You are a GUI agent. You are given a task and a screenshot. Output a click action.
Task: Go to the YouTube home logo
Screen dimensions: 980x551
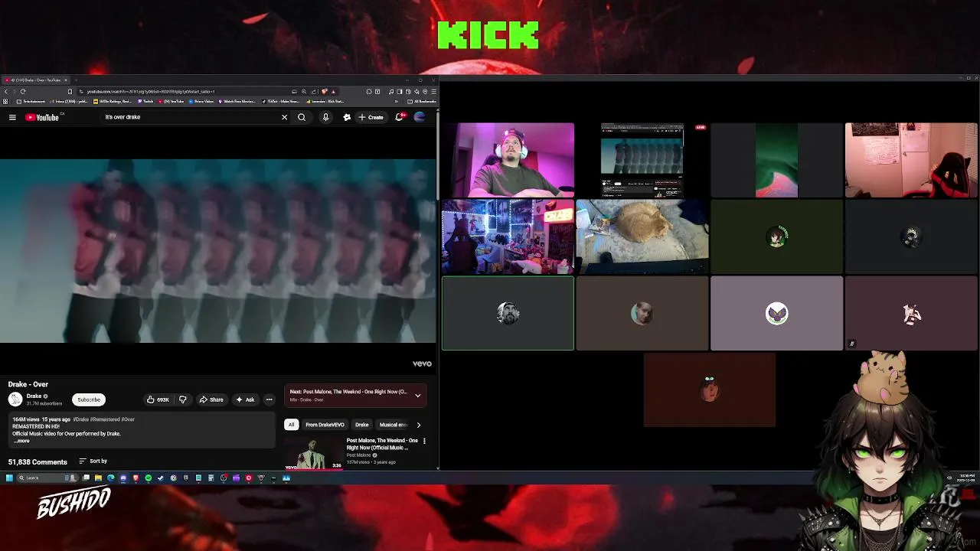(43, 117)
